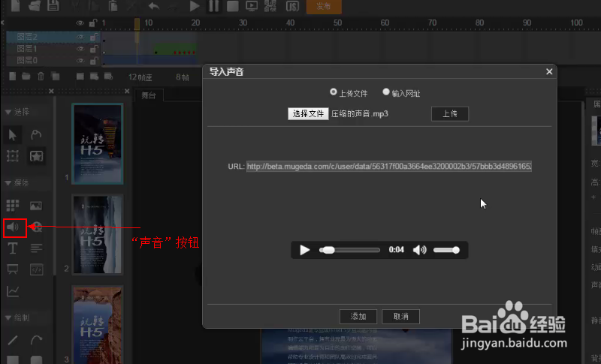Open the media library grid icon

pyautogui.click(x=12, y=206)
